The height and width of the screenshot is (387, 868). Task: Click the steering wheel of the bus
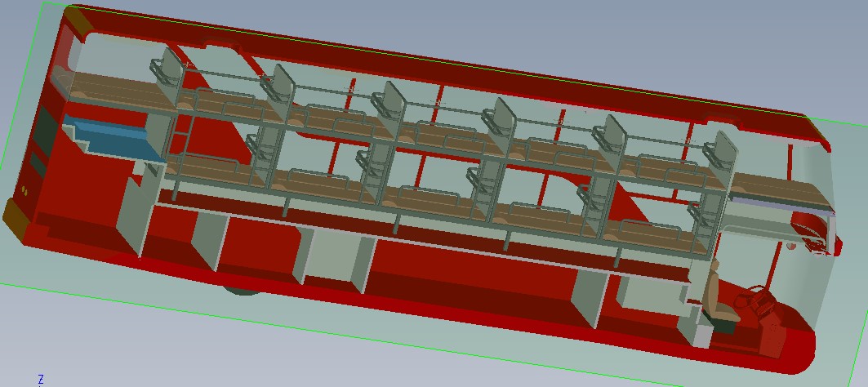click(x=752, y=298)
